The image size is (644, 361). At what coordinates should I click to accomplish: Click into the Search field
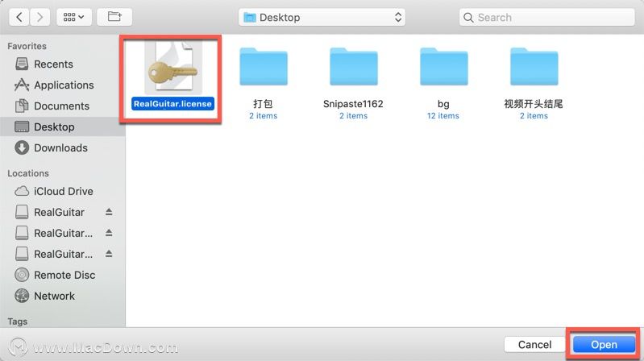tap(546, 17)
